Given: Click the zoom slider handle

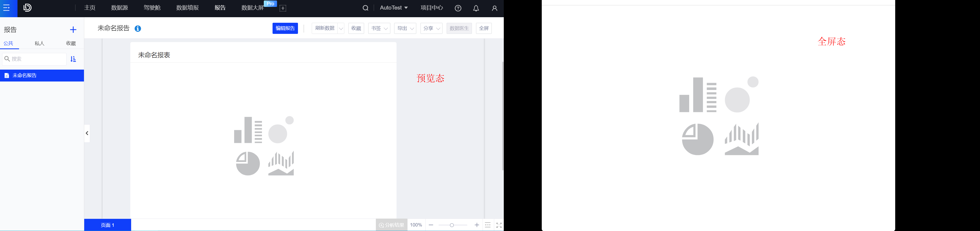Looking at the screenshot, I should (x=452, y=225).
